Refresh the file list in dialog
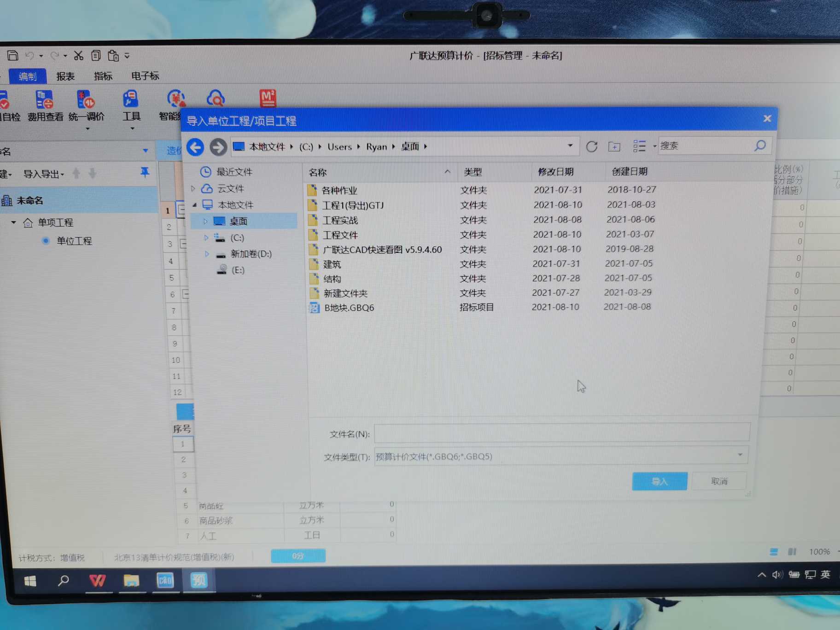Image resolution: width=840 pixels, height=630 pixels. (592, 146)
